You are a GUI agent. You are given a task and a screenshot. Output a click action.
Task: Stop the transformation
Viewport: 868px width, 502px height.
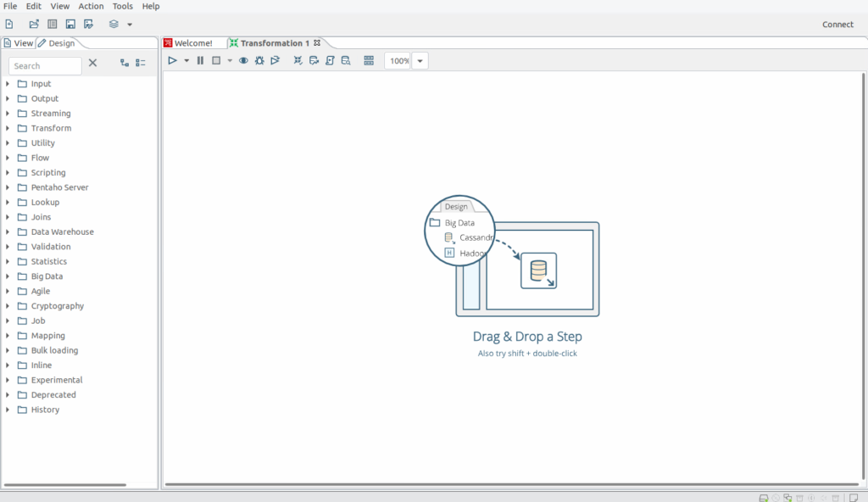pos(216,60)
